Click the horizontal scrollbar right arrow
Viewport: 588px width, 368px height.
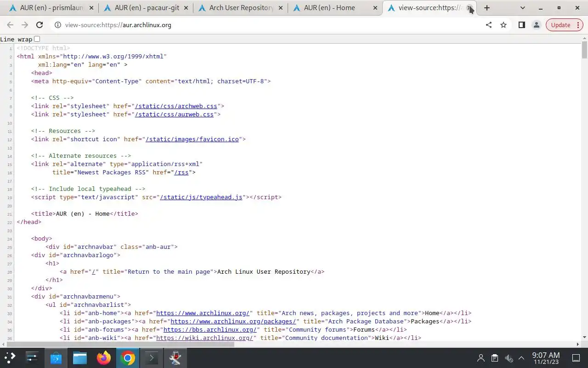click(x=578, y=344)
